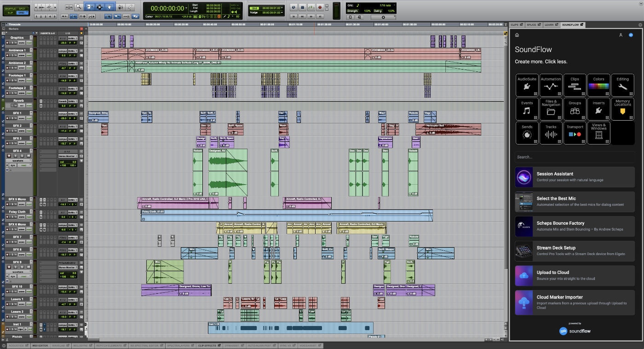Select the Pencil tool

pos(130,7)
